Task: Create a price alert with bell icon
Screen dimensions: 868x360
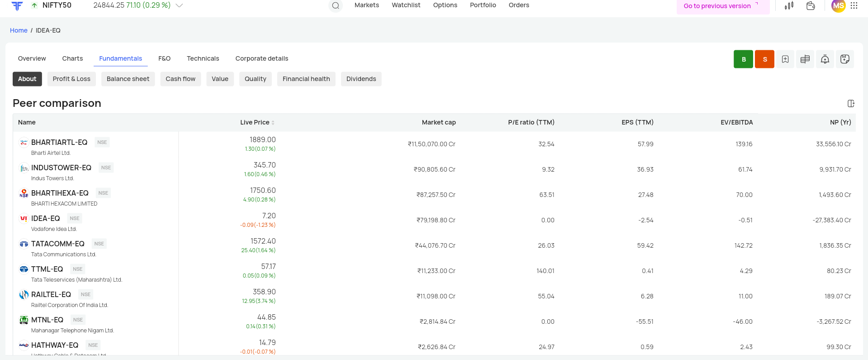Action: 825,59
